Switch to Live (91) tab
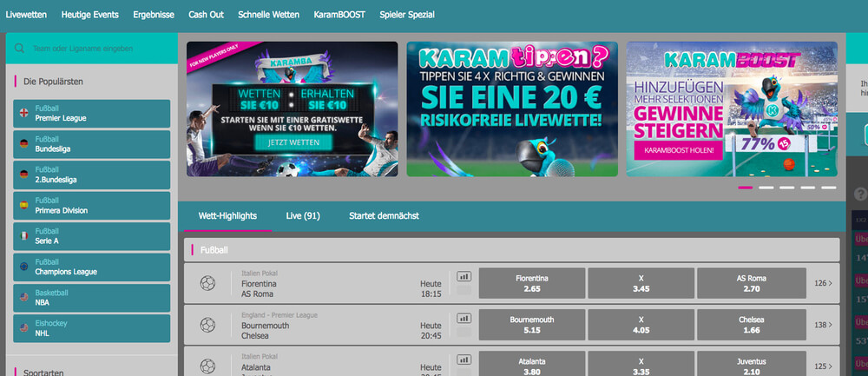The width and height of the screenshot is (868, 376). coord(303,216)
